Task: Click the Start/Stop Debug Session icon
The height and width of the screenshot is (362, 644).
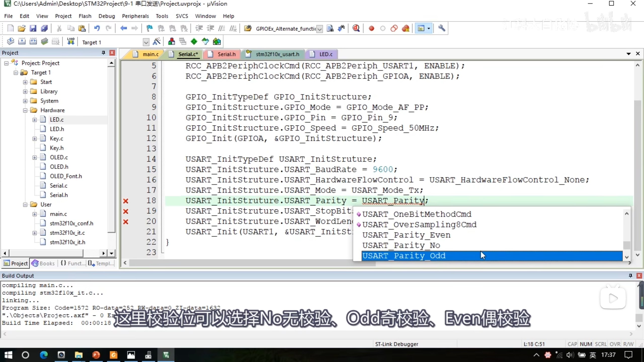Action: pyautogui.click(x=356, y=28)
